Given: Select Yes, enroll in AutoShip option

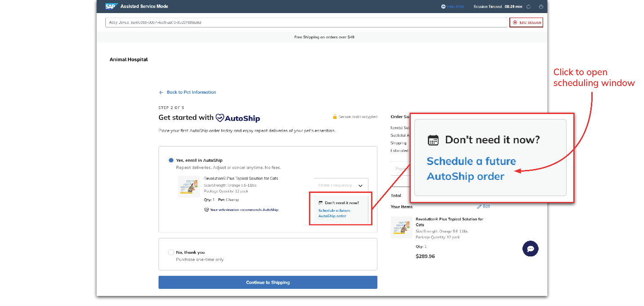Looking at the screenshot, I should coord(171,160).
